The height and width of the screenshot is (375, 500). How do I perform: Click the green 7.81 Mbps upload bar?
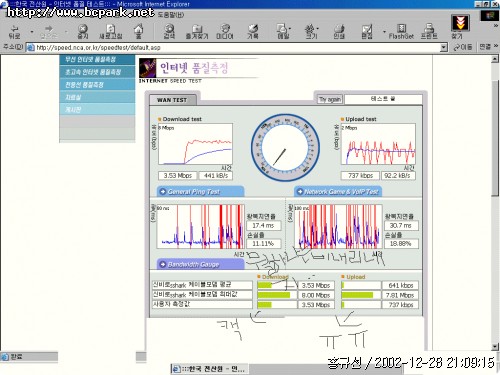point(357,295)
